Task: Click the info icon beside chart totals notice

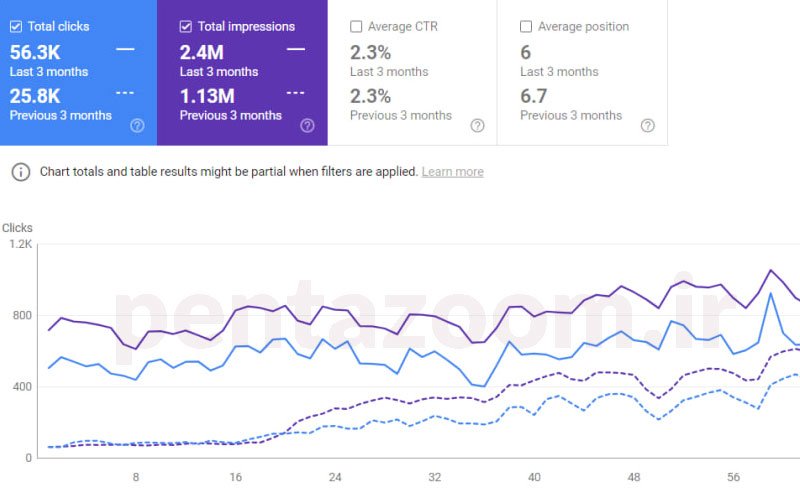Action: (20, 172)
